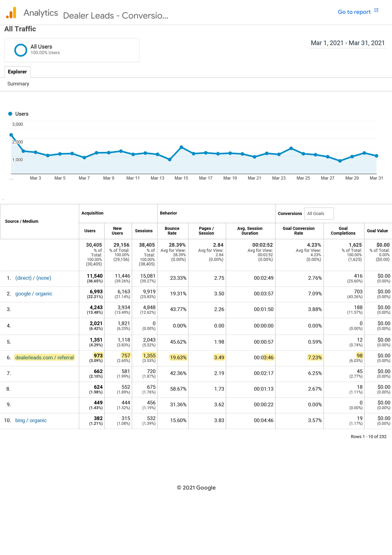Click the 3,000 y-axis label

pyautogui.click(x=17, y=124)
